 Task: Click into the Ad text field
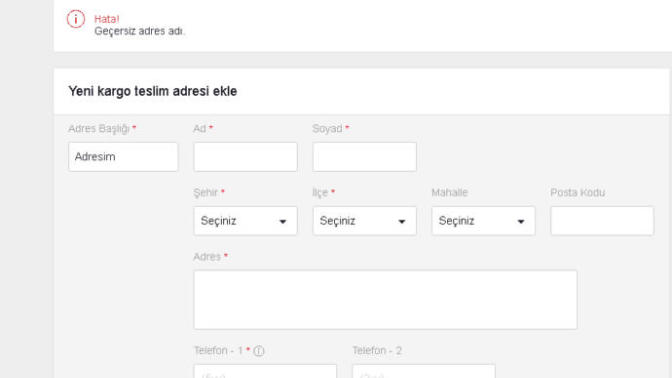point(245,157)
